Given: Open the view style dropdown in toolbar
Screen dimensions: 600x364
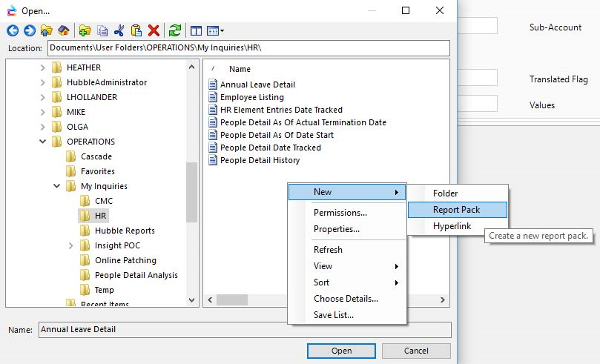Looking at the screenshot, I should 216,30.
